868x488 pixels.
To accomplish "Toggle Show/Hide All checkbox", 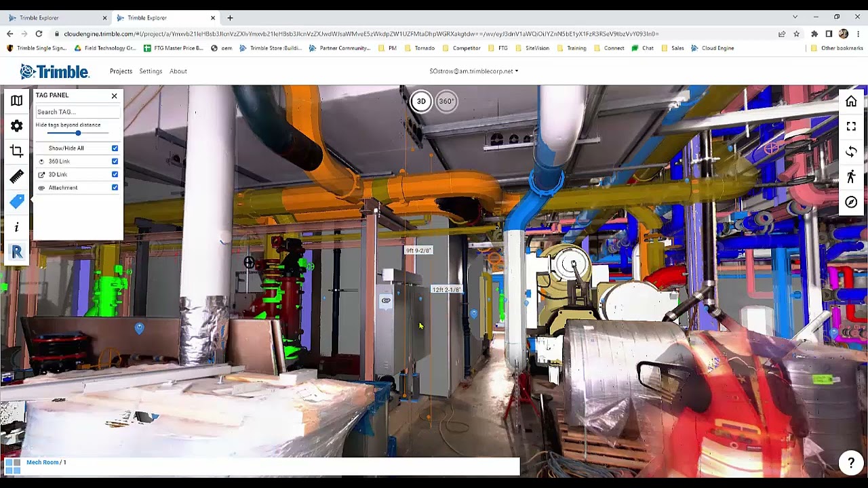I will click(x=115, y=148).
